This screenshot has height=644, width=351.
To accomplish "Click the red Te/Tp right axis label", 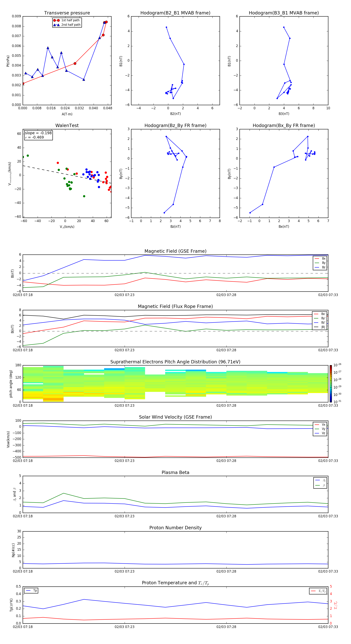I will (336, 605).
